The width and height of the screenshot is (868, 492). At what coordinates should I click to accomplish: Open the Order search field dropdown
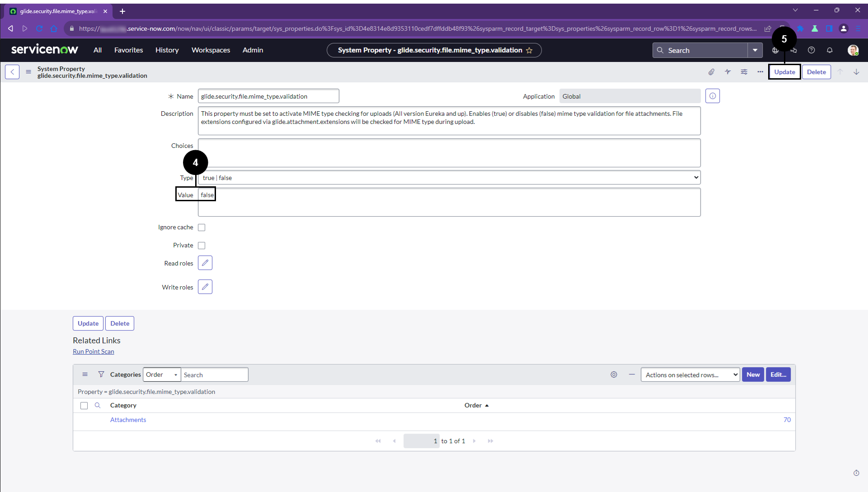coord(162,375)
